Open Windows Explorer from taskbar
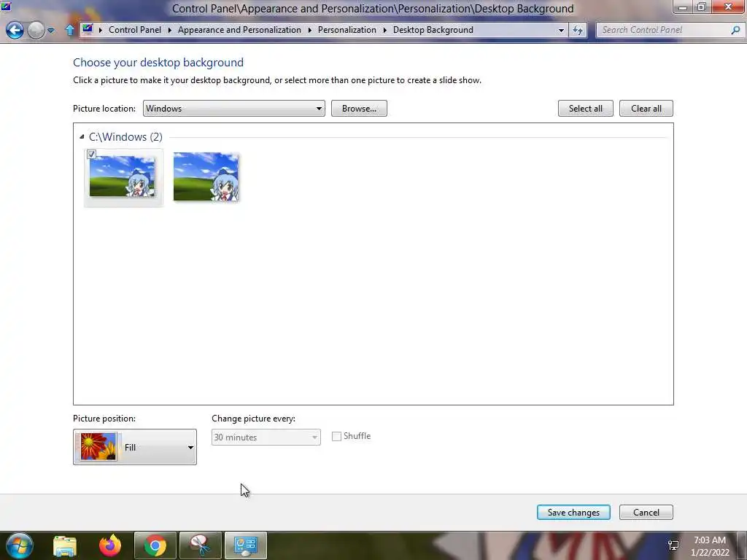The image size is (747, 560). point(65,545)
